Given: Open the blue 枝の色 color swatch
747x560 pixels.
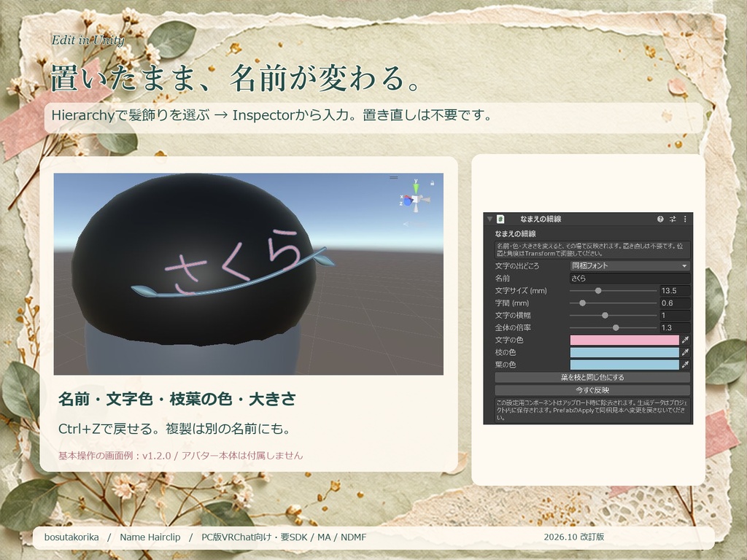Looking at the screenshot, I should point(624,352).
